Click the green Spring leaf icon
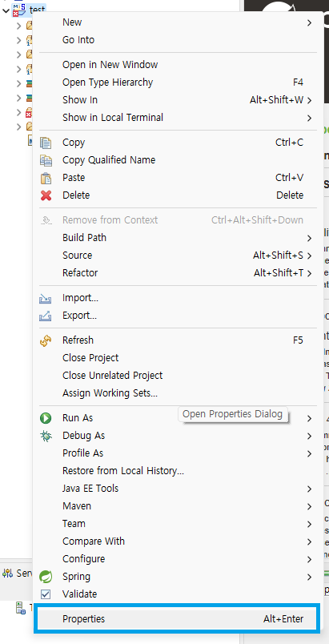 tap(46, 577)
